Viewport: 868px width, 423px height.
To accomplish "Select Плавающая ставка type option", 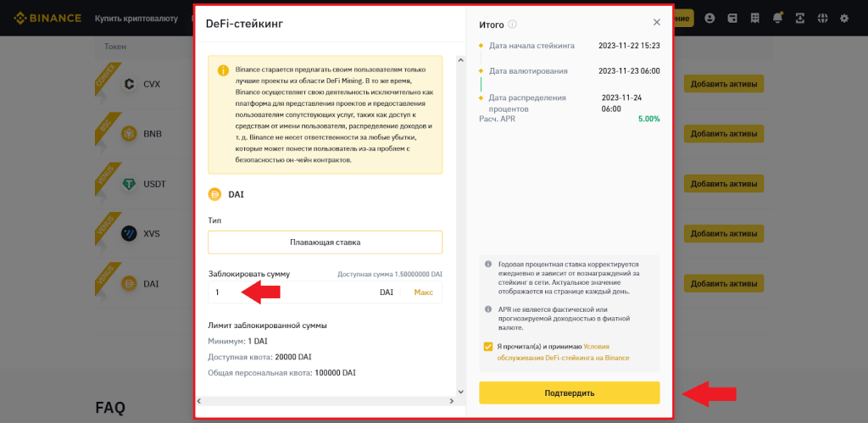I will click(325, 242).
